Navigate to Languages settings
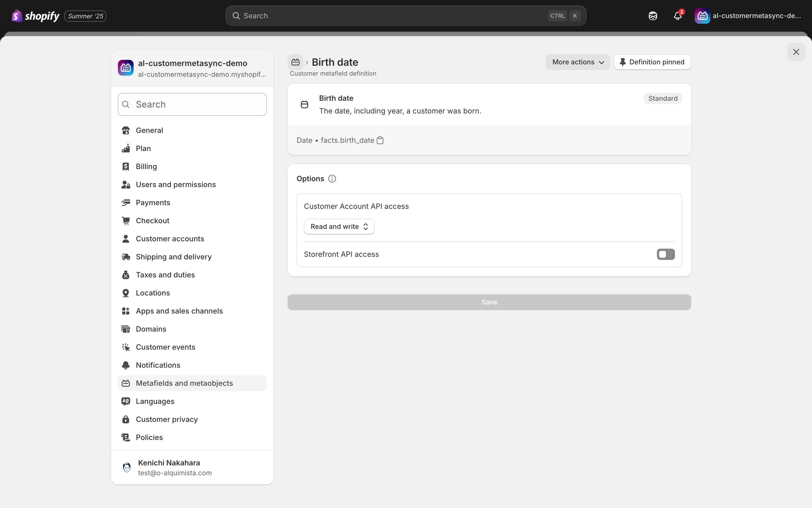 point(192,402)
